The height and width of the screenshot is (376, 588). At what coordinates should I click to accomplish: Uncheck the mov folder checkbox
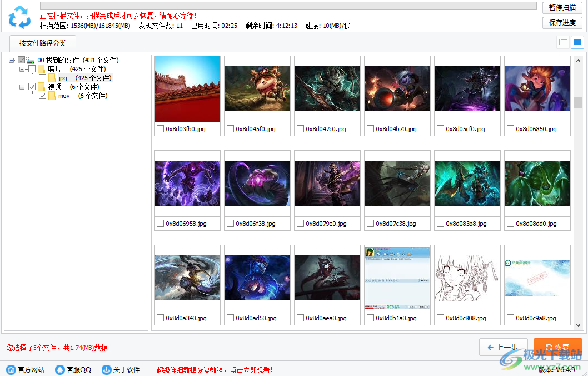(42, 96)
